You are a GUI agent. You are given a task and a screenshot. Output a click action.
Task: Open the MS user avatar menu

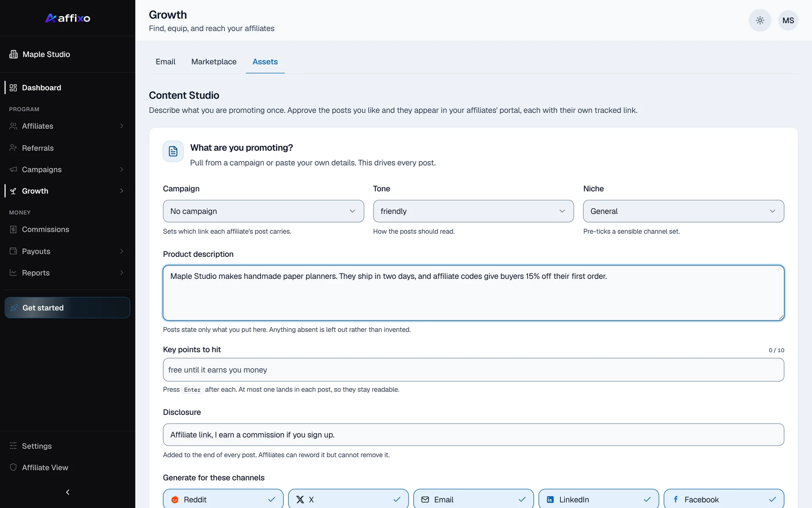coord(788,20)
